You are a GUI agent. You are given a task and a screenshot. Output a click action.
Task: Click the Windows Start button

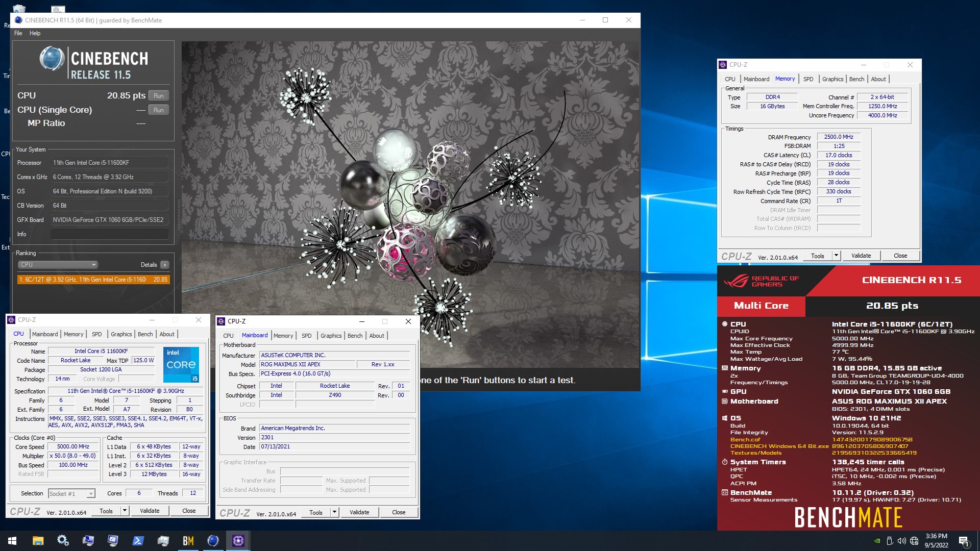pyautogui.click(x=12, y=541)
